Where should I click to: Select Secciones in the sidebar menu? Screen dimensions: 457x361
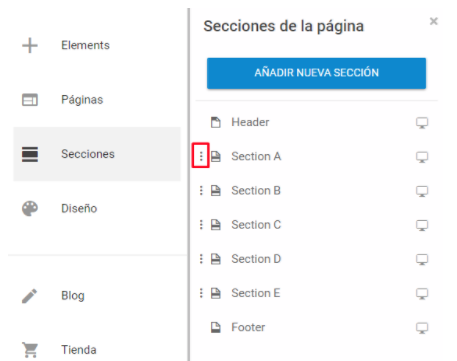click(x=97, y=154)
